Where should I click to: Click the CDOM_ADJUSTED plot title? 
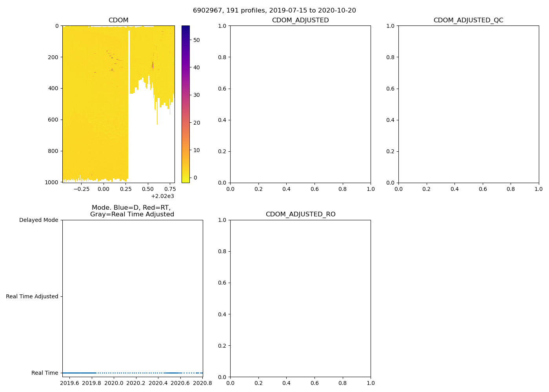[x=300, y=20]
